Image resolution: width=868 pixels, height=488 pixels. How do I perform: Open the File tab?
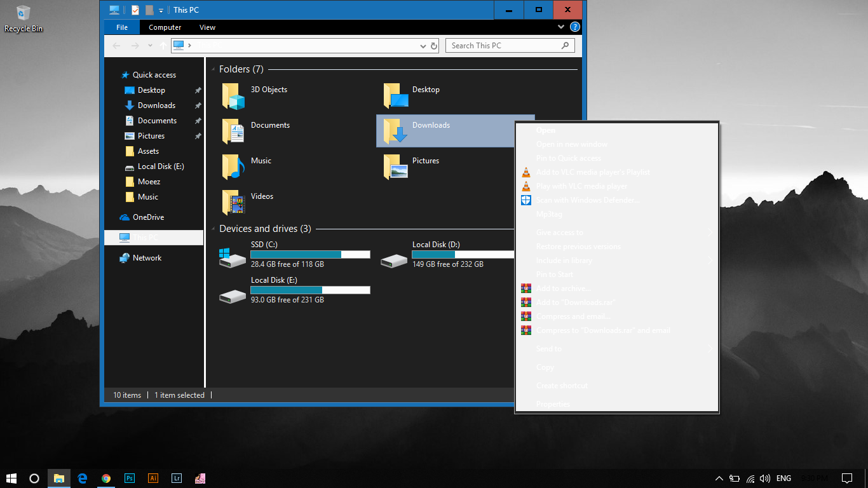122,27
